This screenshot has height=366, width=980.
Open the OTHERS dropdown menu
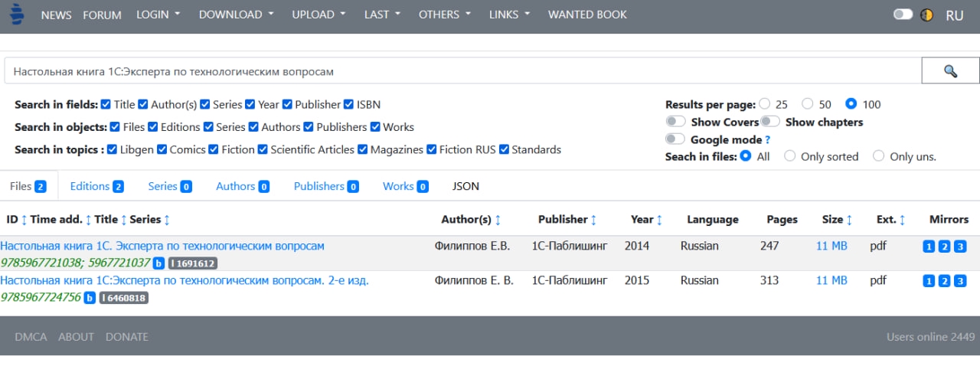445,15
